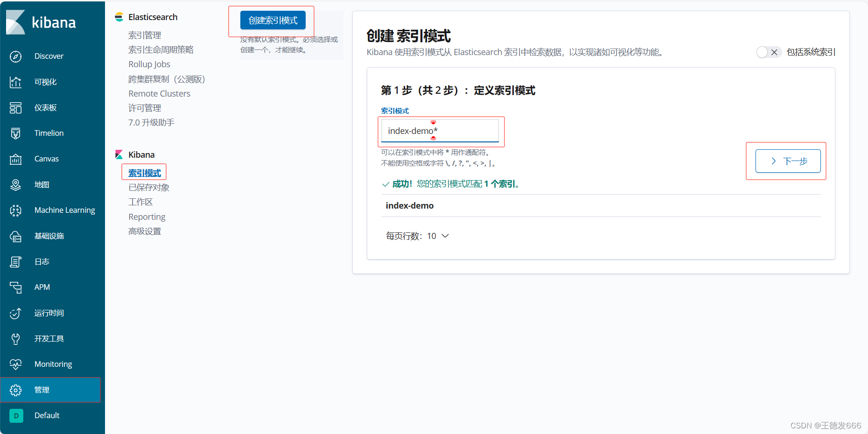Click the Machine Learning icon

tap(16, 210)
